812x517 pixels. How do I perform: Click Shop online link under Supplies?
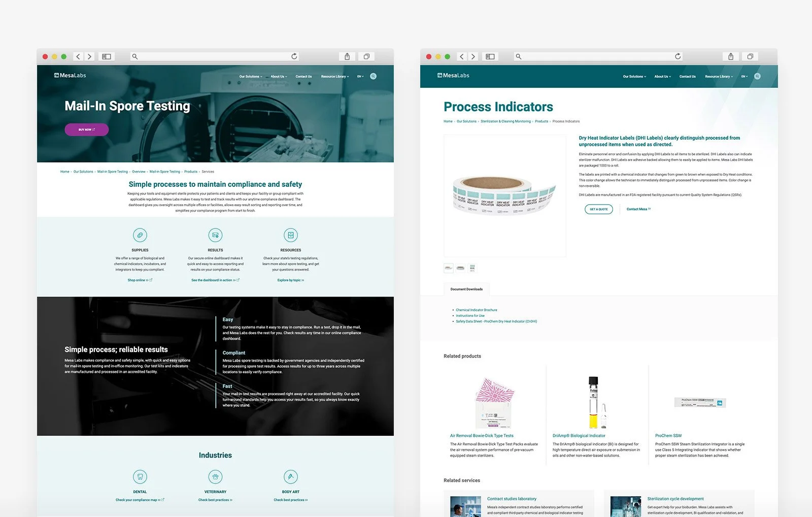pos(140,280)
